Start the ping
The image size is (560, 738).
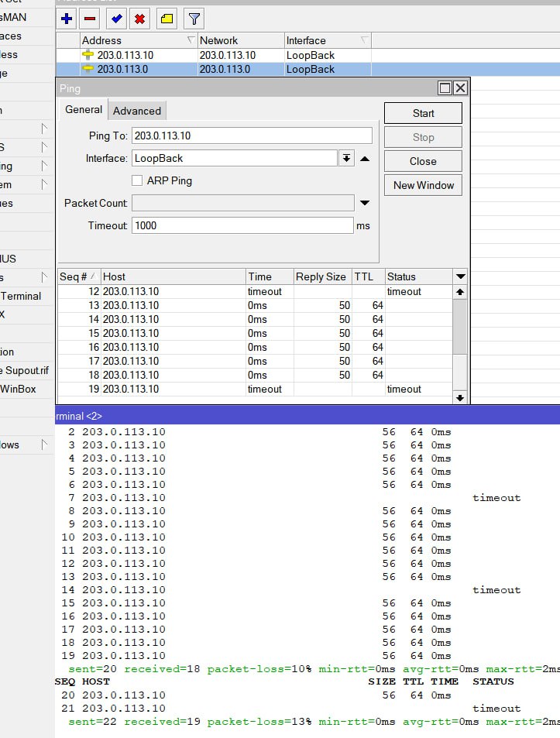[423, 113]
